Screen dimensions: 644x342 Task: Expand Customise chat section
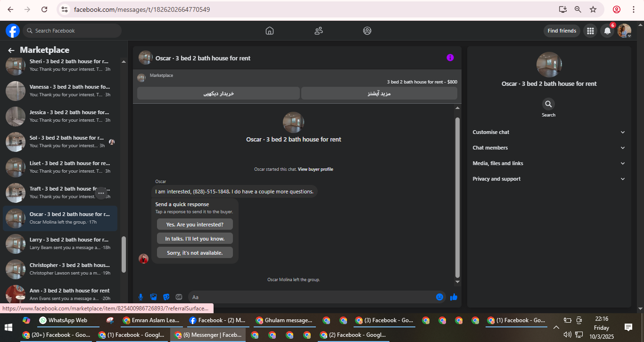549,132
